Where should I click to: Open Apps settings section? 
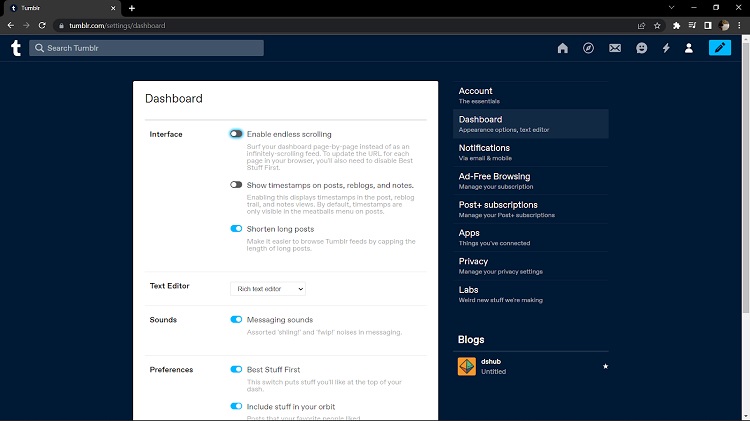(x=530, y=237)
